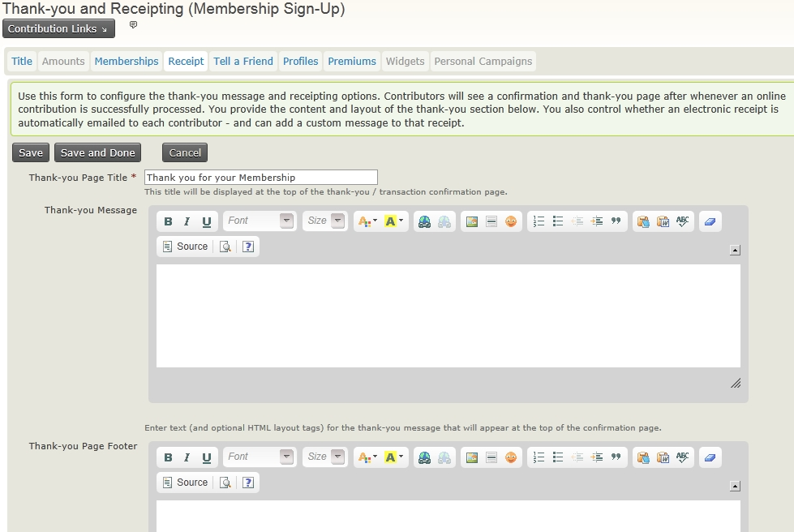The image size is (794, 532).
Task: Focus the Thank-you Page Title field
Action: point(260,178)
